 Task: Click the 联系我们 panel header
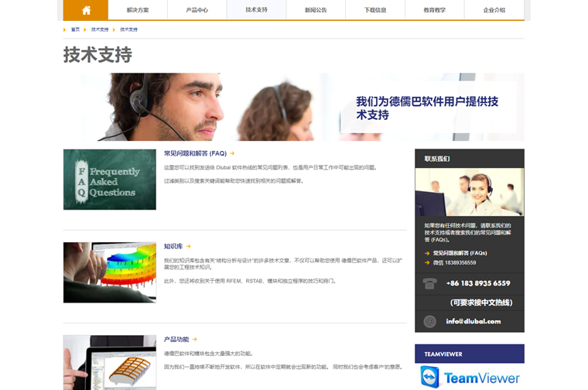coord(470,159)
